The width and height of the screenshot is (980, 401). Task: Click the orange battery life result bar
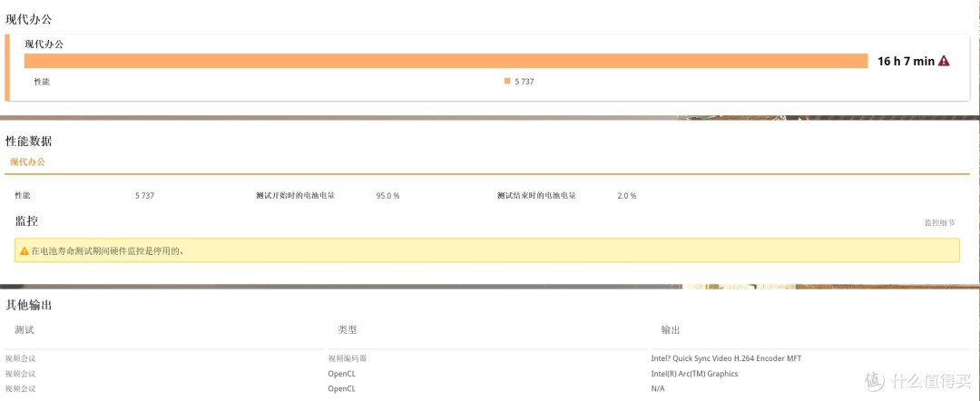446,61
